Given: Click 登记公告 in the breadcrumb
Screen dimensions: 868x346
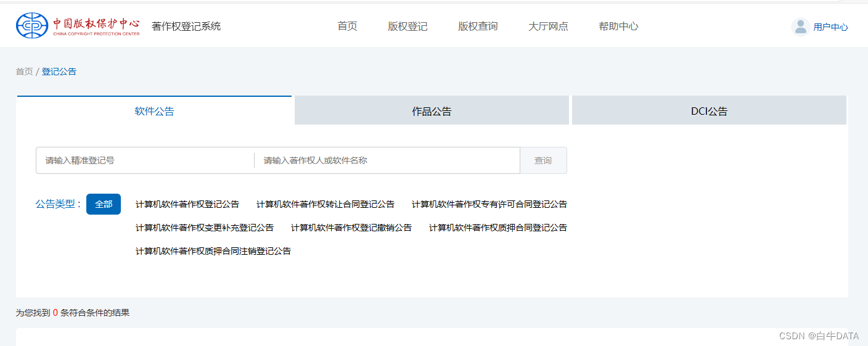Looking at the screenshot, I should click(59, 72).
